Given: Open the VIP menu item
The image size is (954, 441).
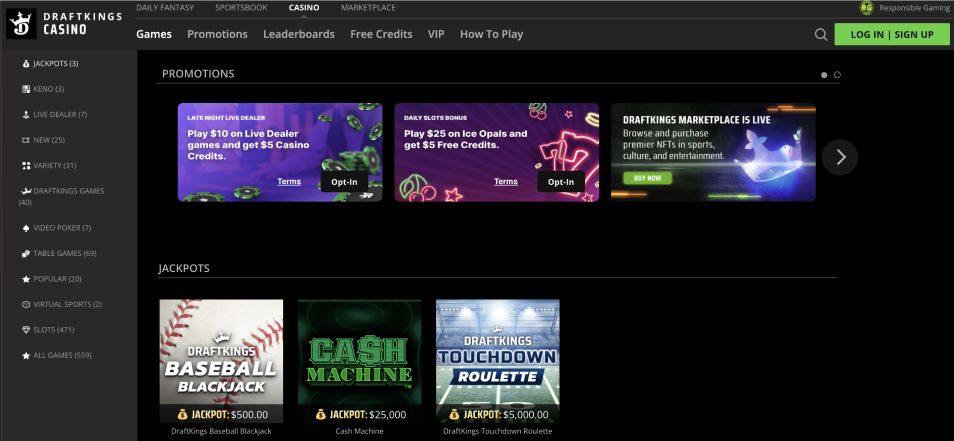Looking at the screenshot, I should pyautogui.click(x=436, y=34).
